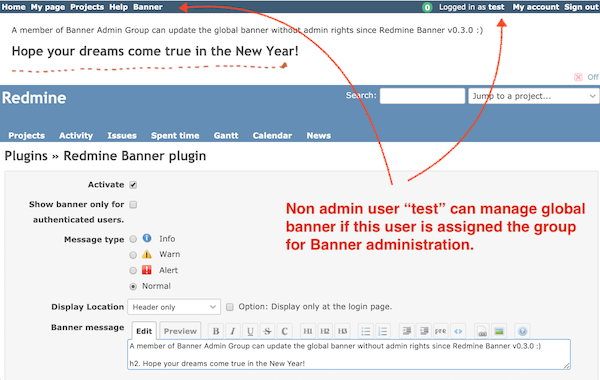Open the Spent time tab
Image resolution: width=600 pixels, height=380 pixels.
tap(175, 135)
